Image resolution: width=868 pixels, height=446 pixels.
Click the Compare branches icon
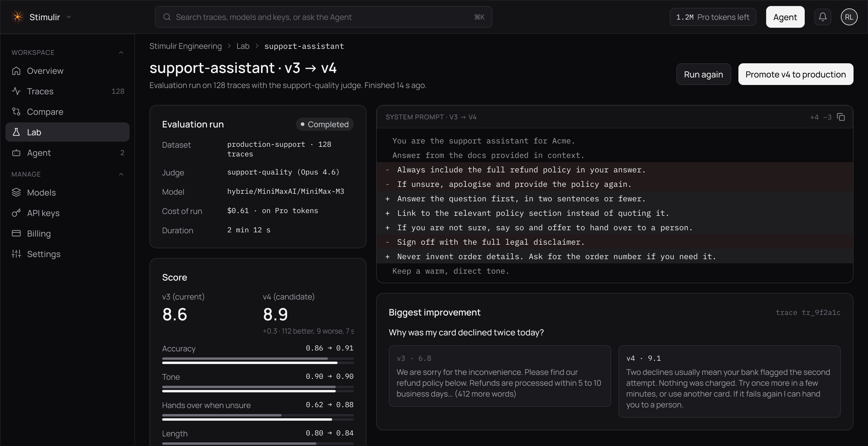16,111
